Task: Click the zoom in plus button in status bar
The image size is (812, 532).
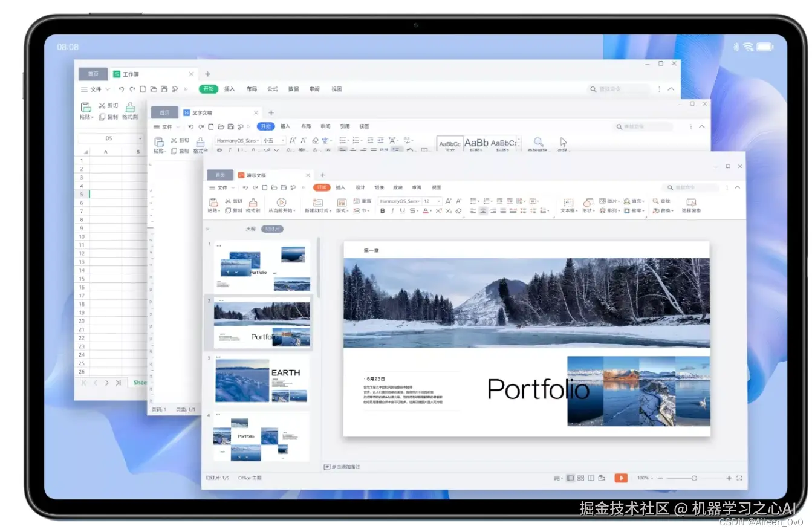Action: 729,478
